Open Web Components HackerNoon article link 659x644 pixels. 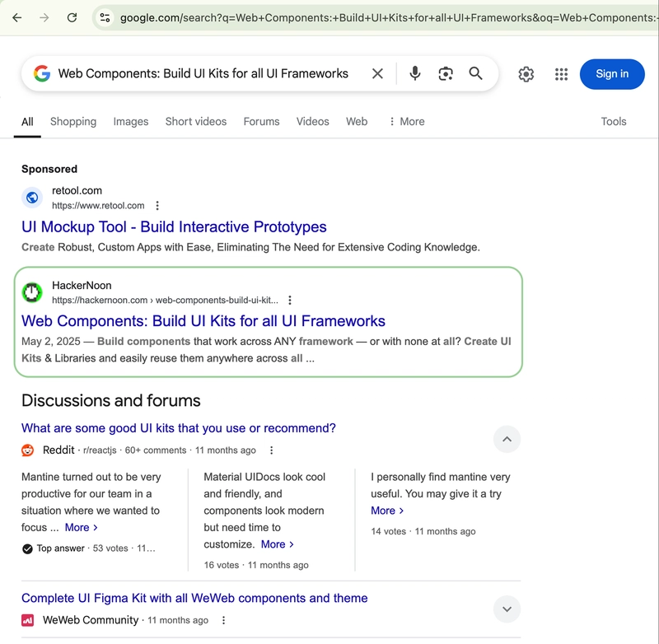(203, 321)
